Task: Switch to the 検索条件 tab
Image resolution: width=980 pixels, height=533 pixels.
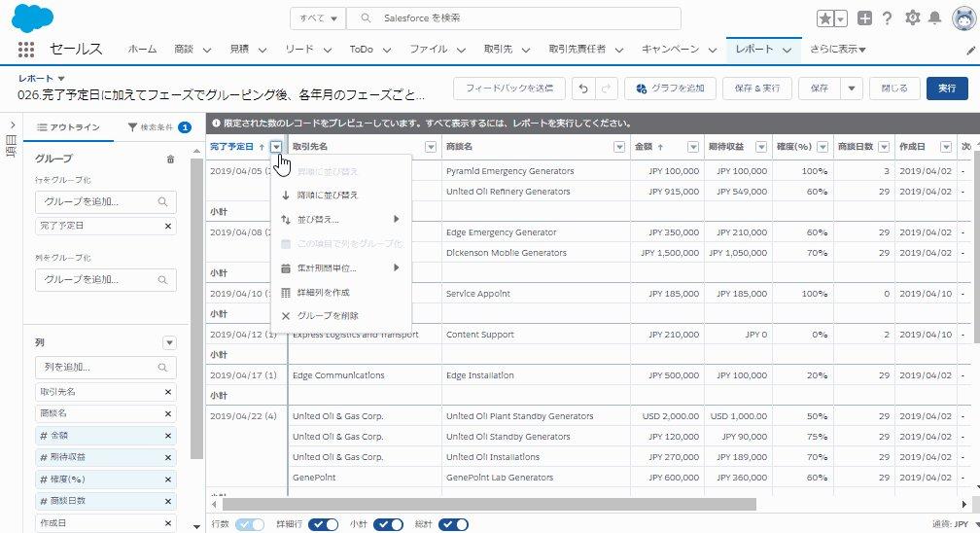Action: 158,127
